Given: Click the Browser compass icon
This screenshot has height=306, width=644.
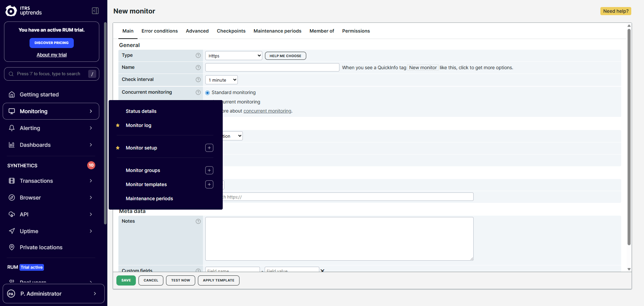Looking at the screenshot, I should [12, 198].
